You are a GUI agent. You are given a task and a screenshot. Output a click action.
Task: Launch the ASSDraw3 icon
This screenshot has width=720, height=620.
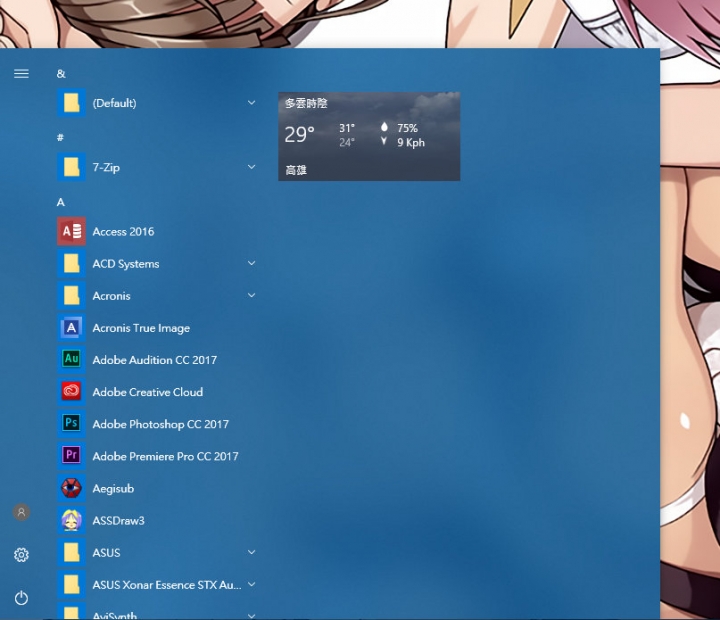71,520
